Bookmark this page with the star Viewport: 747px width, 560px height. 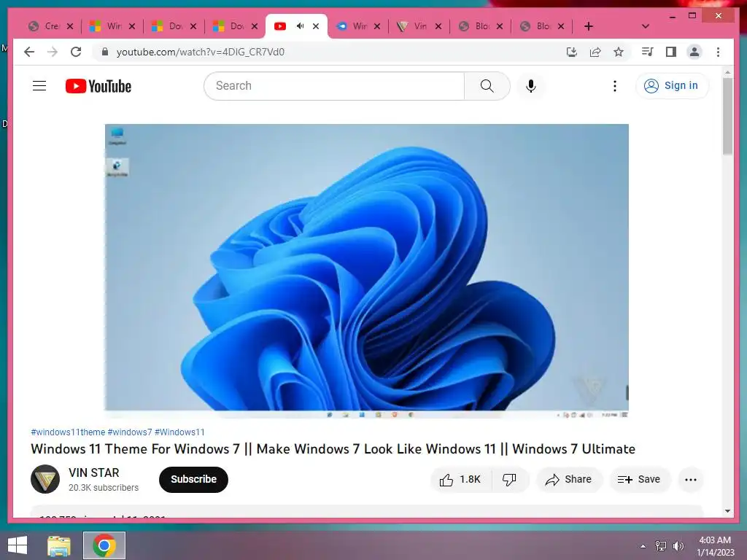point(619,52)
